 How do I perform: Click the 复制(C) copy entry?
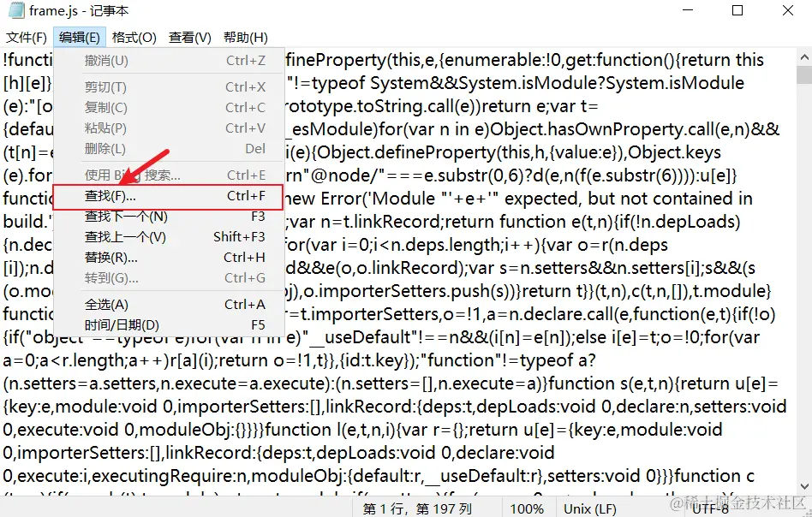pos(168,108)
